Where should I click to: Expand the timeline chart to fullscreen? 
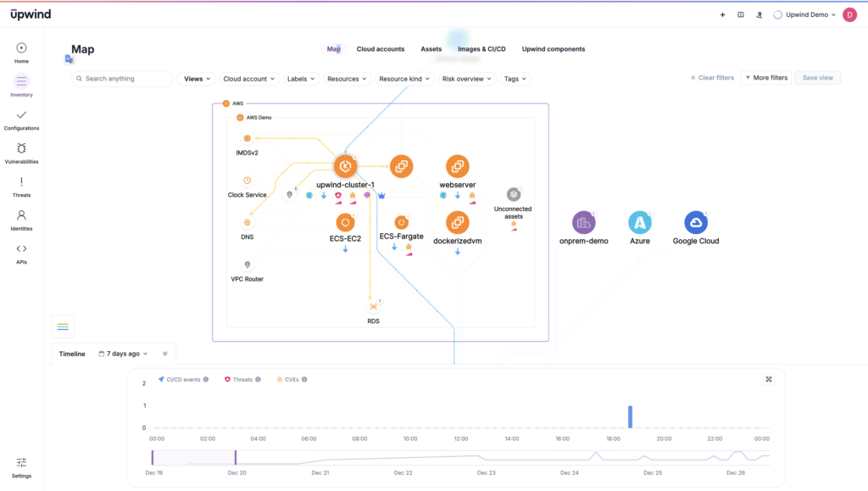click(x=769, y=379)
